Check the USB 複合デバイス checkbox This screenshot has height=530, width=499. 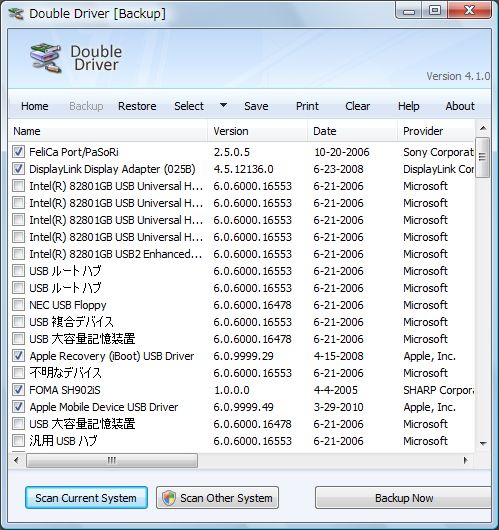tap(18, 321)
